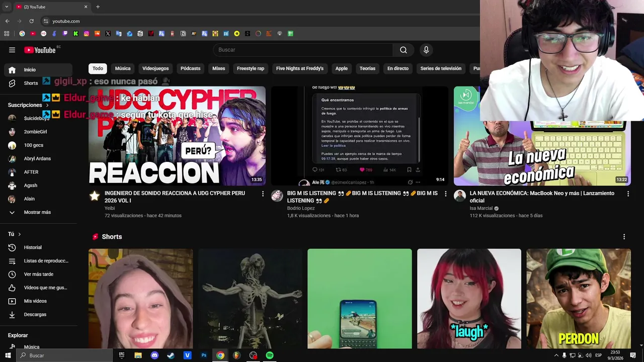Open the *laugh* Short thumbnail
Screen dimensions: 644x362
coord(469,299)
